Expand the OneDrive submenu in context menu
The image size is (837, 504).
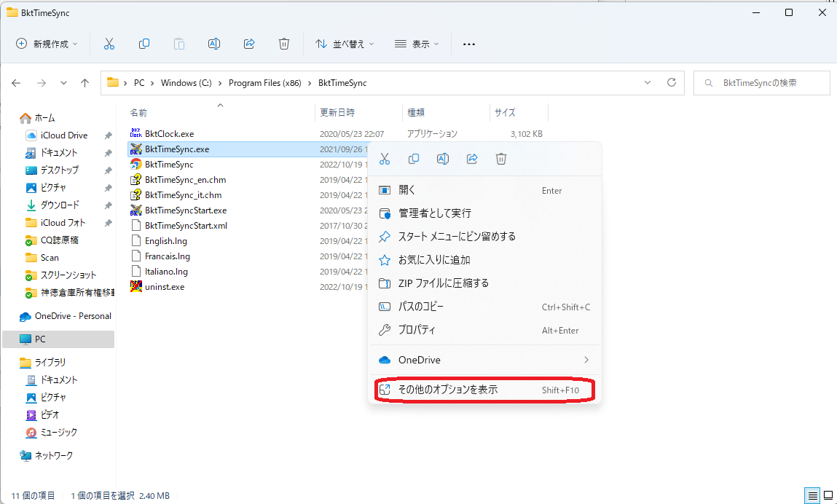tap(586, 360)
